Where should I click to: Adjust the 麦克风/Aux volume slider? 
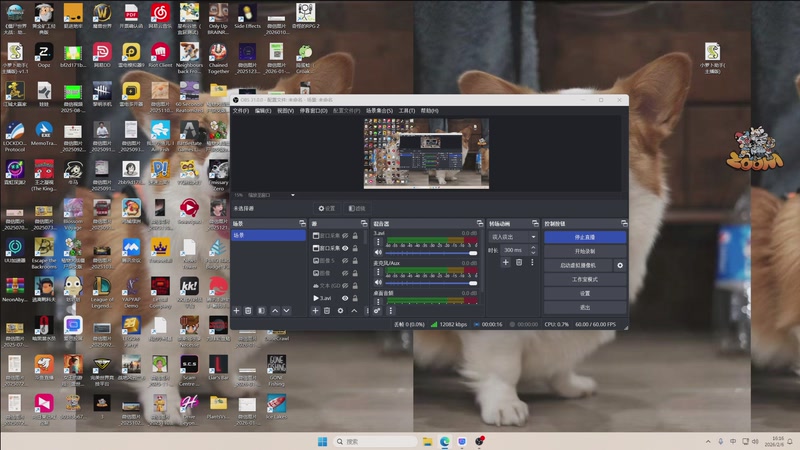pyautogui.click(x=431, y=283)
